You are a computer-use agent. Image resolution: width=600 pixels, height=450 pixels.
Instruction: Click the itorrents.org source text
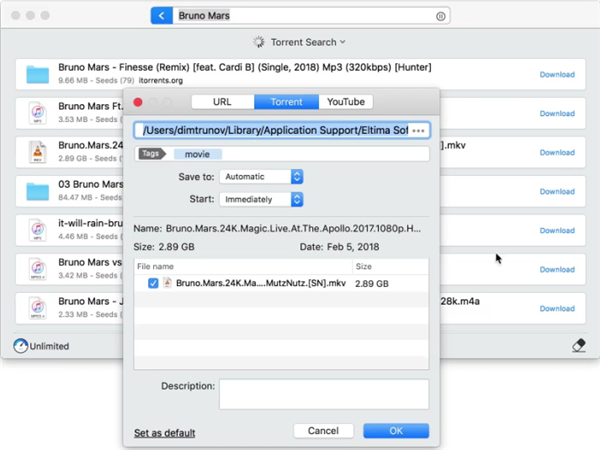(161, 81)
